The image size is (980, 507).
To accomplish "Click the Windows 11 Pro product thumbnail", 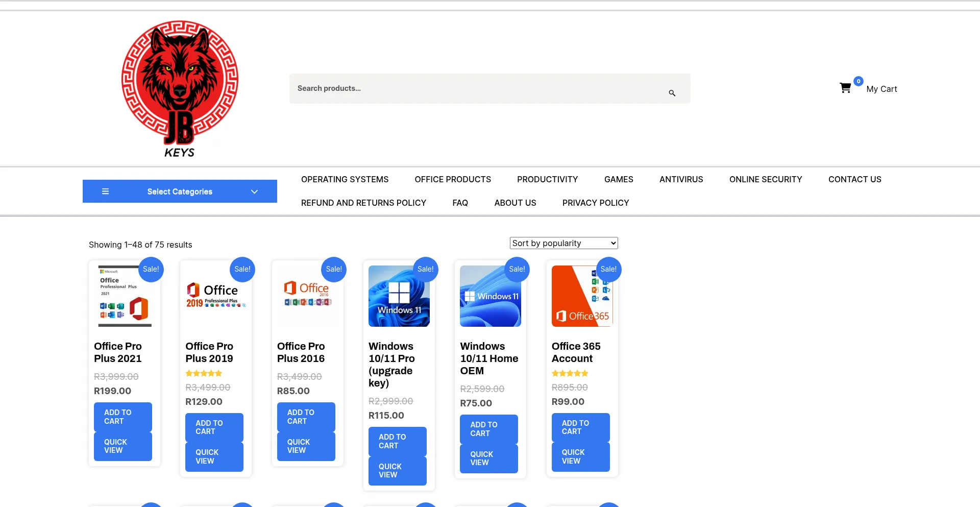I will tap(399, 296).
